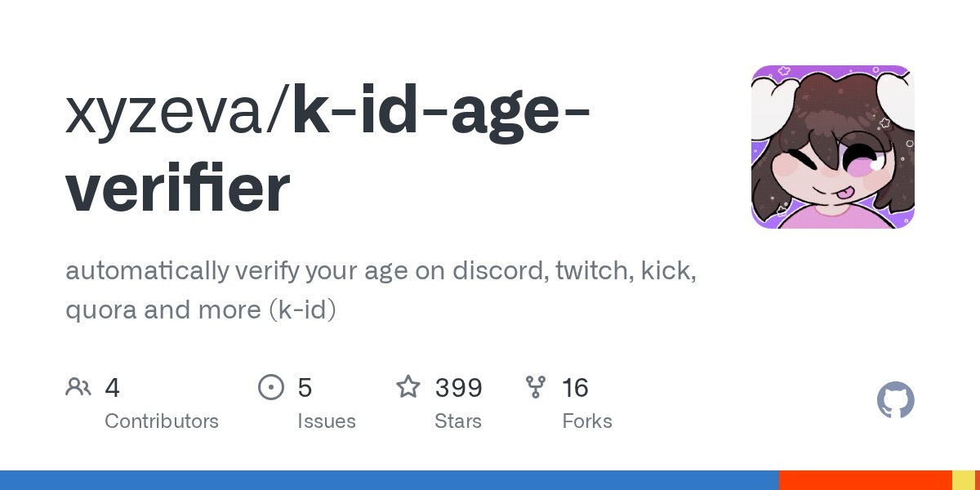Click the 399 star count
980x490 pixels.
click(459, 388)
